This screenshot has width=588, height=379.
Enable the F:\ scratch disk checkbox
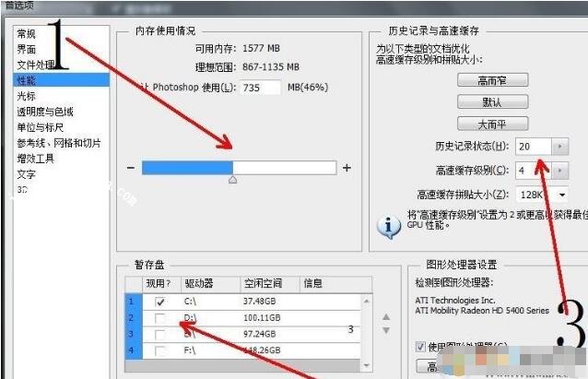(160, 350)
